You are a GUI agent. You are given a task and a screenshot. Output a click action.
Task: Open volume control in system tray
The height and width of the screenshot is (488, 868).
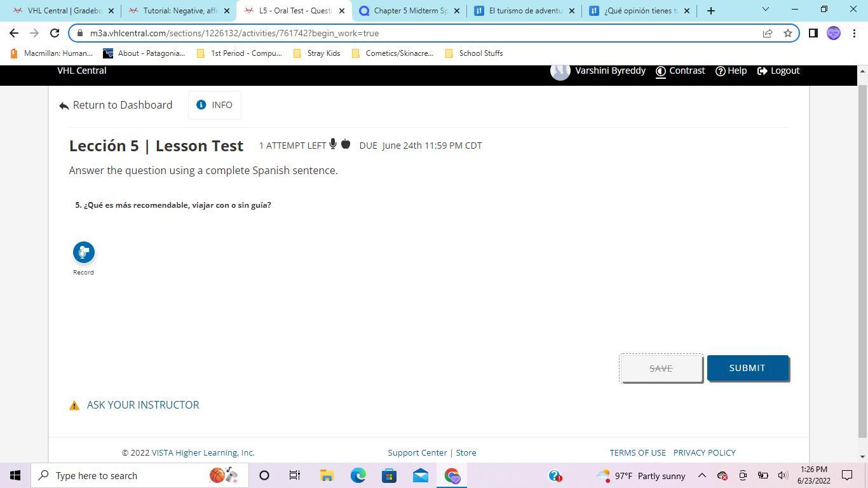[x=783, y=475]
